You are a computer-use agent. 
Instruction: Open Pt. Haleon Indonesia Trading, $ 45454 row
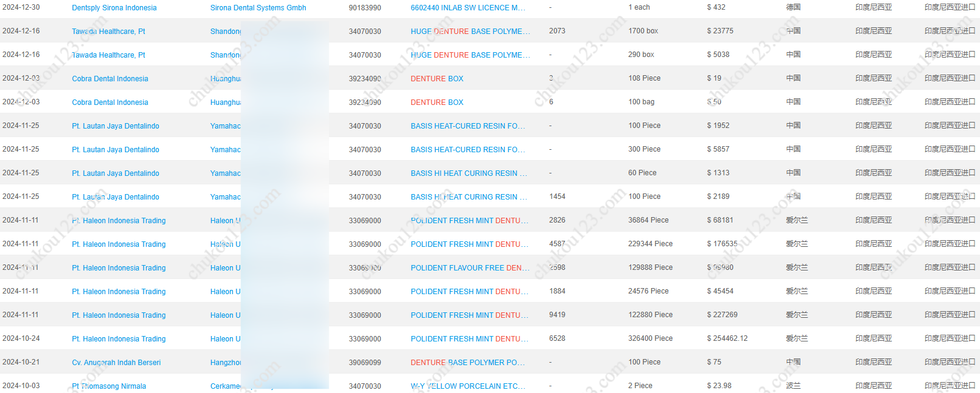click(118, 292)
